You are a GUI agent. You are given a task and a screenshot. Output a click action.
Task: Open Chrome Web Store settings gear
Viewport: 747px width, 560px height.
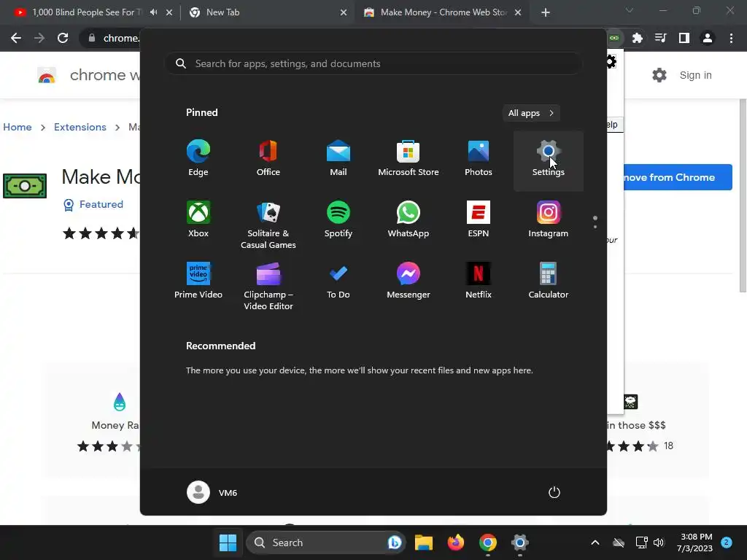pyautogui.click(x=659, y=75)
